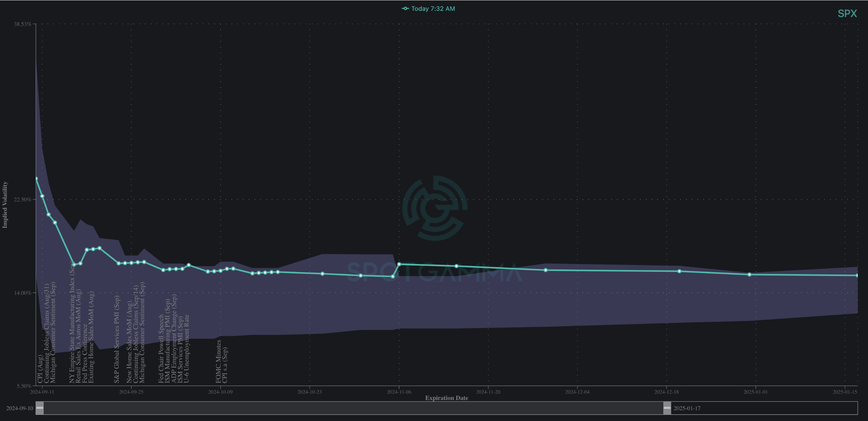Click the unselected slider area after 2025-01-17

[778, 408]
